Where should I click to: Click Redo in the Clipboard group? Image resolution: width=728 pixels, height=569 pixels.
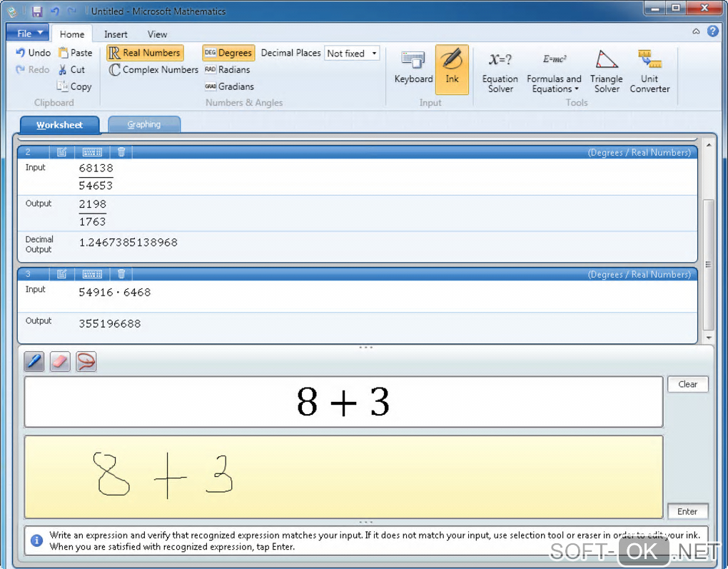pyautogui.click(x=33, y=70)
